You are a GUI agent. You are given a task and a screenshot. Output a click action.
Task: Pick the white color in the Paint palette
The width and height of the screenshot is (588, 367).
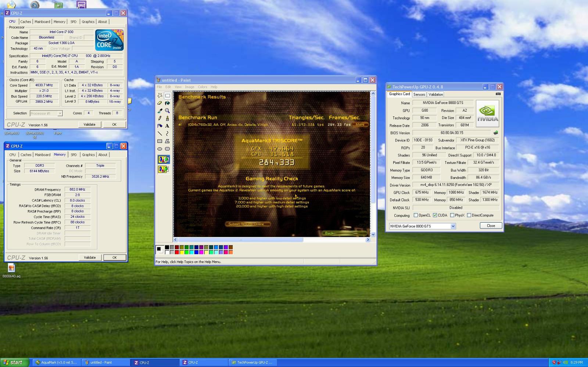click(167, 252)
